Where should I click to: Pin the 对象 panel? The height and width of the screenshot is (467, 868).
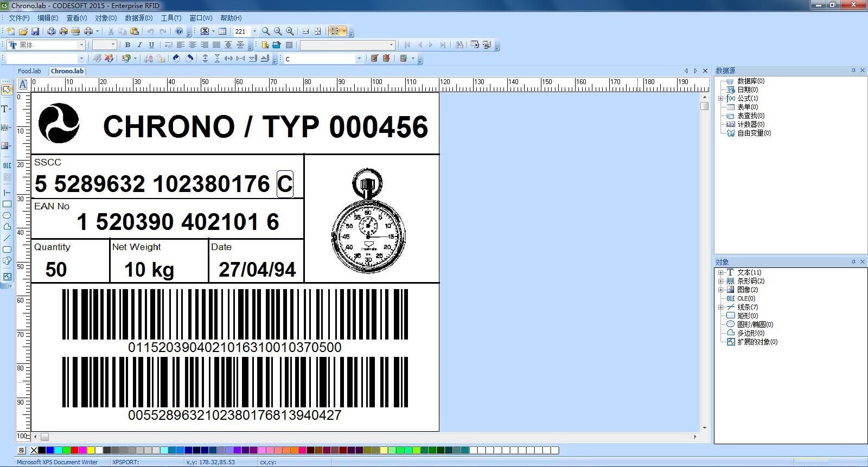pos(853,262)
